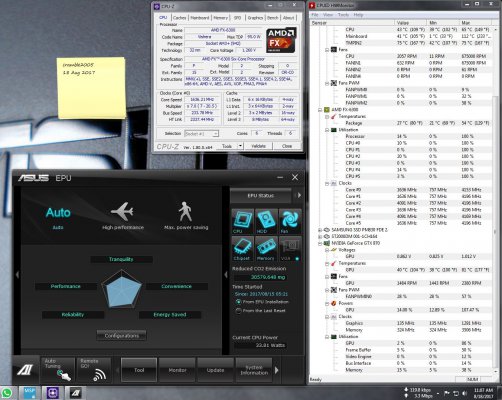Open the CPU-Z Tools dropdown arrow

coord(240,146)
